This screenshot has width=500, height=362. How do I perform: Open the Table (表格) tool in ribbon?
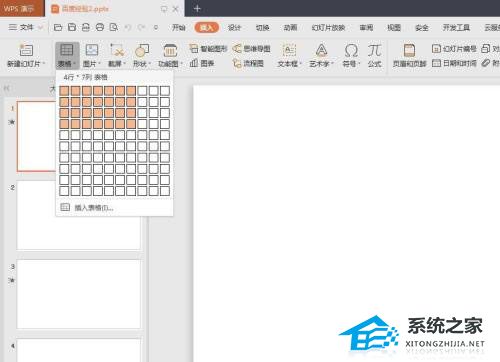coord(67,55)
